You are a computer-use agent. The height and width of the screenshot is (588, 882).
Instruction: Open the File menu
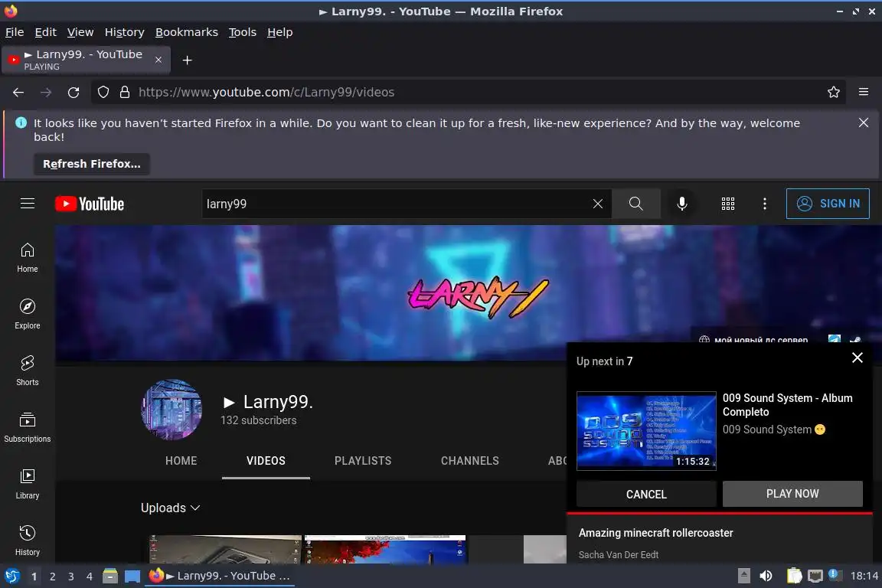pyautogui.click(x=15, y=32)
